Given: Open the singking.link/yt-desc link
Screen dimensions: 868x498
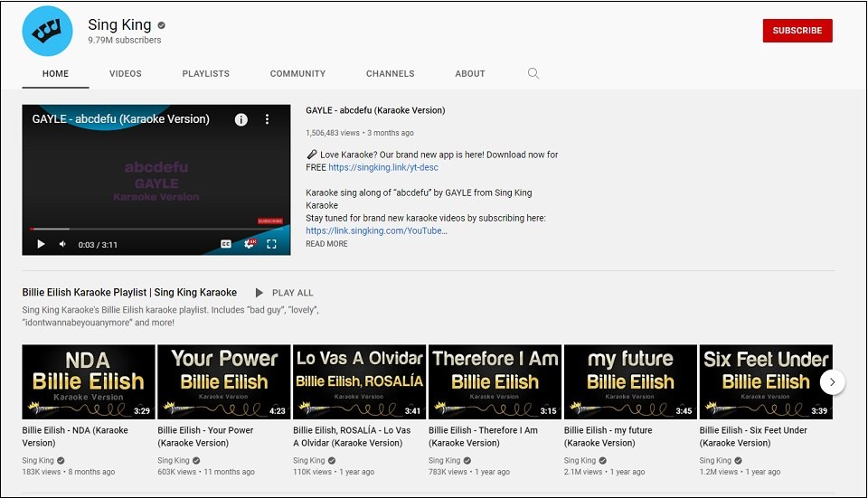Looking at the screenshot, I should [383, 167].
